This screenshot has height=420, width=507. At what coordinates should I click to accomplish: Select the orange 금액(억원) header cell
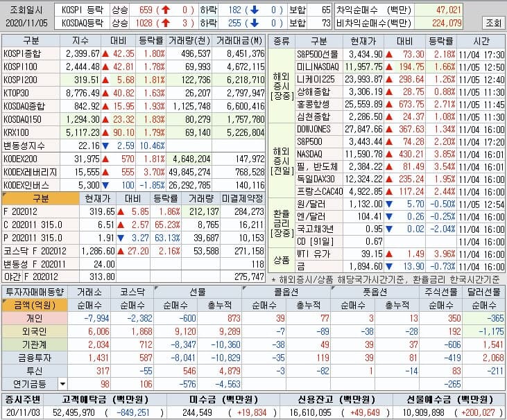click(35, 306)
